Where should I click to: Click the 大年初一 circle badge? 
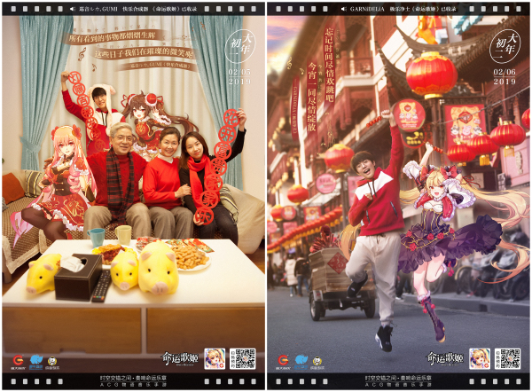[x=240, y=46]
